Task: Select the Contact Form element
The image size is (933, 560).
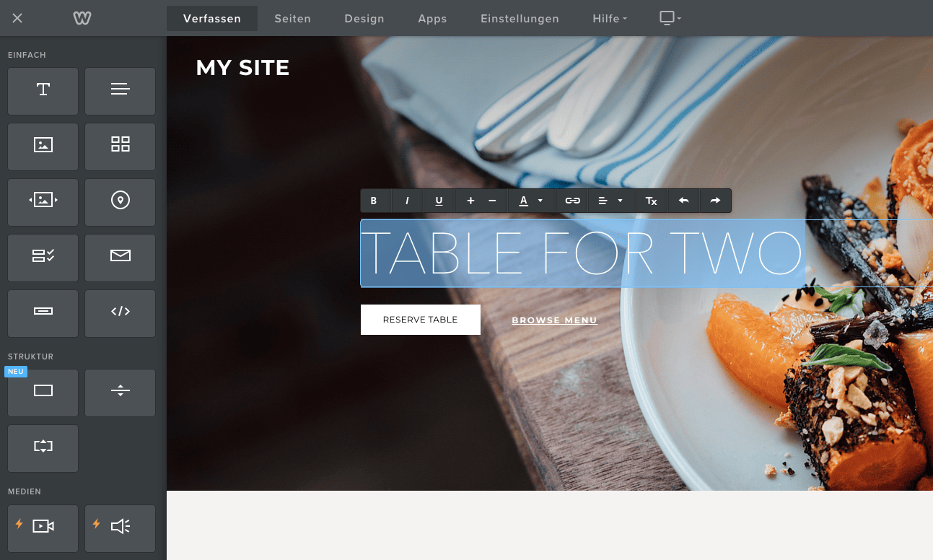Action: point(43,258)
